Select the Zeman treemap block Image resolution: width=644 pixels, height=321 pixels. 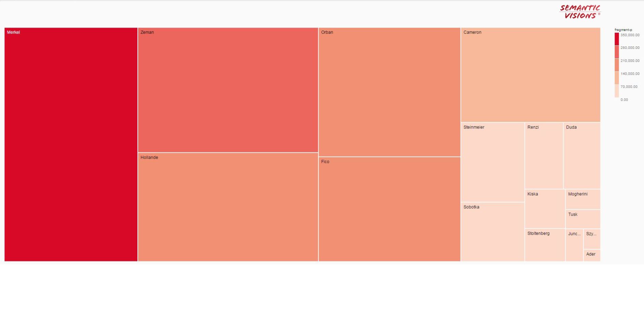tap(228, 90)
